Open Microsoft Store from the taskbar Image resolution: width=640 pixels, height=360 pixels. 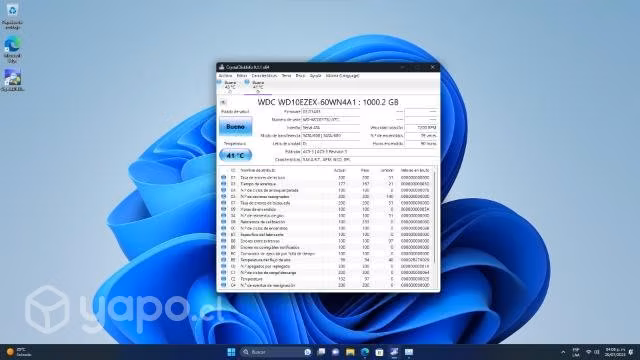[x=379, y=352]
